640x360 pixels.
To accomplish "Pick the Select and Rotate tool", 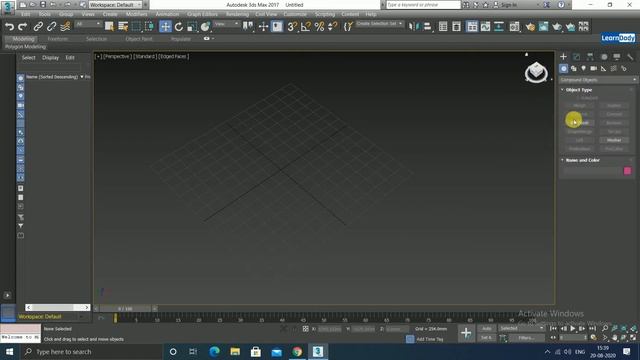I will 179,27.
